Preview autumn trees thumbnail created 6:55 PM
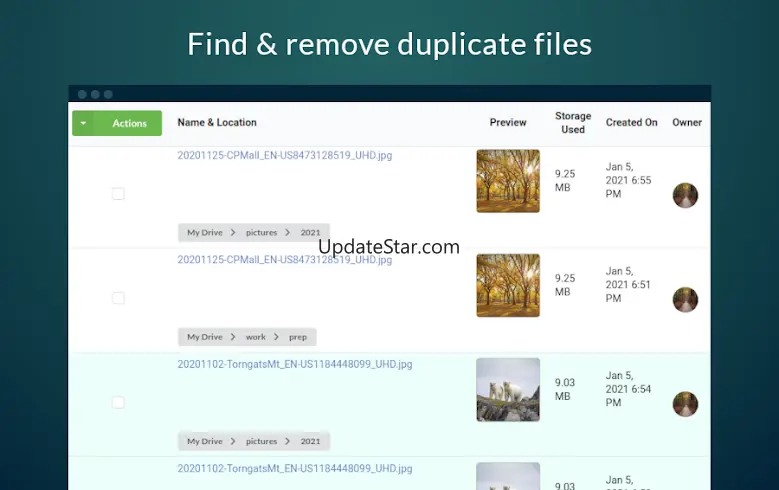 (x=508, y=181)
